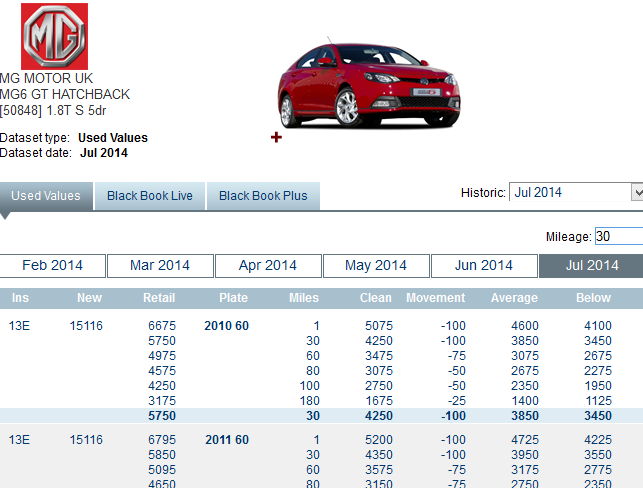Click retail value 5095
Image resolution: width=643 pixels, height=488 pixels.
pyautogui.click(x=162, y=470)
